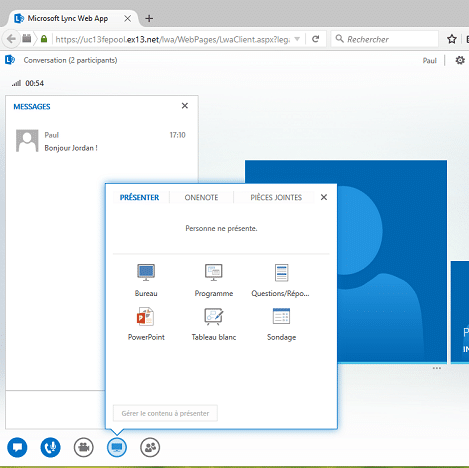Click the green padlock security icon

tap(44, 39)
